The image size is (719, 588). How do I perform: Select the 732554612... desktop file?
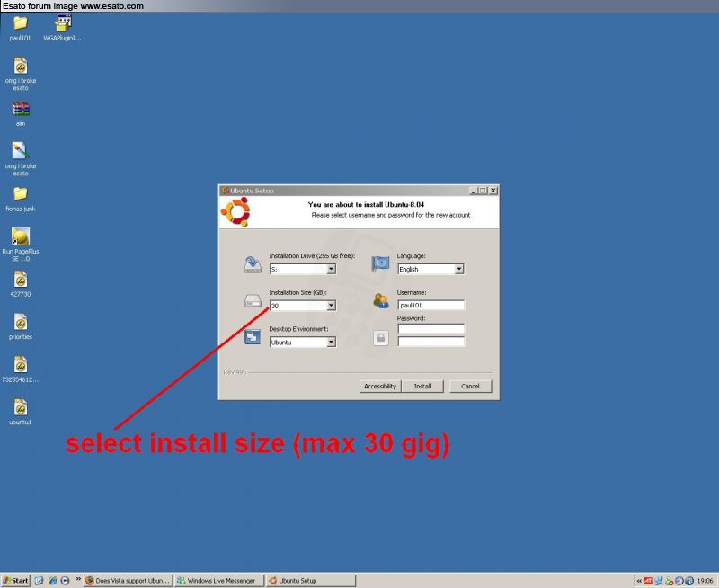21,370
